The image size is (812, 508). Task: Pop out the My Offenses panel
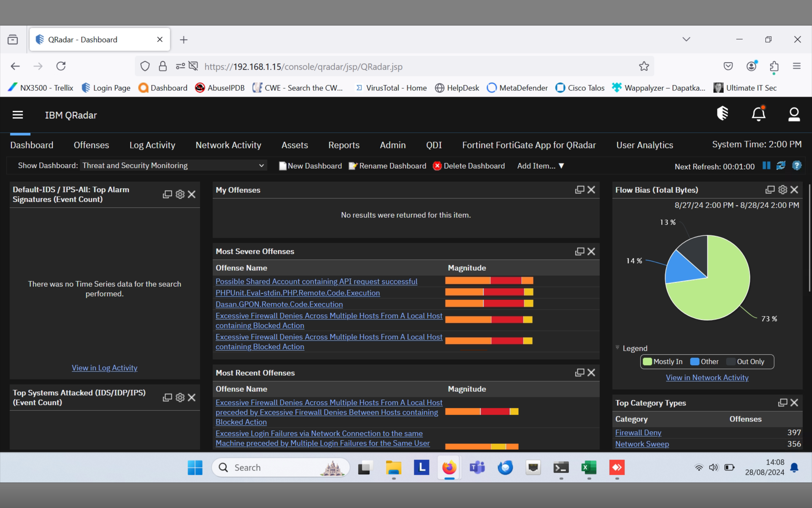click(x=579, y=190)
